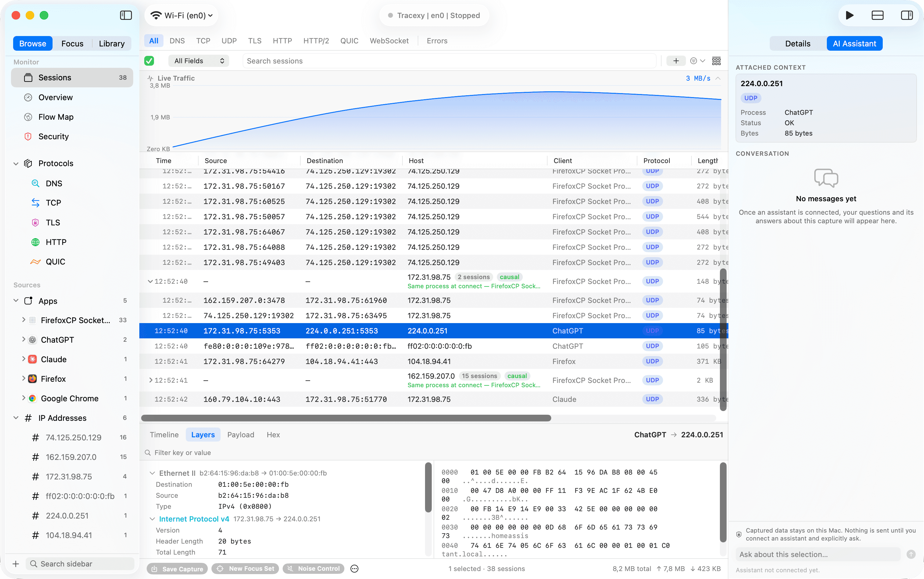Click the column layout grid icon
The image size is (924, 579).
point(716,61)
